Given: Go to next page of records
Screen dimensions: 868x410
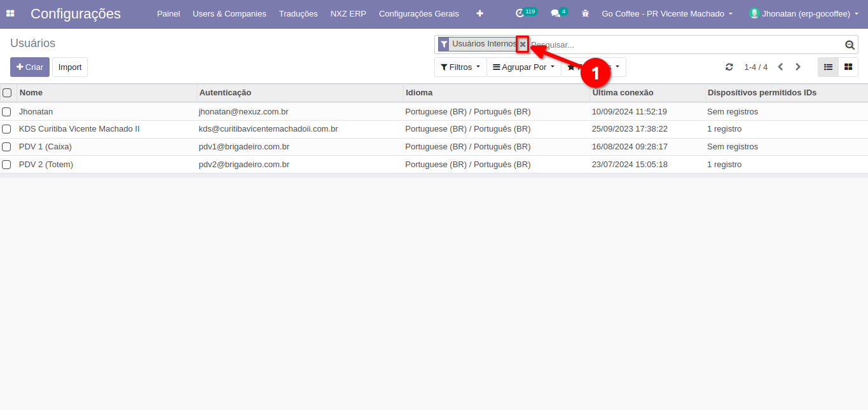Looking at the screenshot, I should (x=798, y=67).
